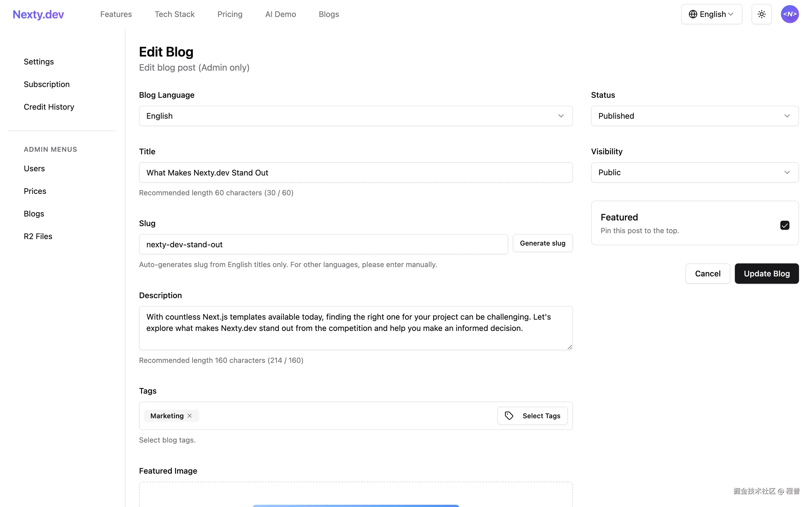This screenshot has height=507, width=812.
Task: Click the Cancel button
Action: (707, 274)
